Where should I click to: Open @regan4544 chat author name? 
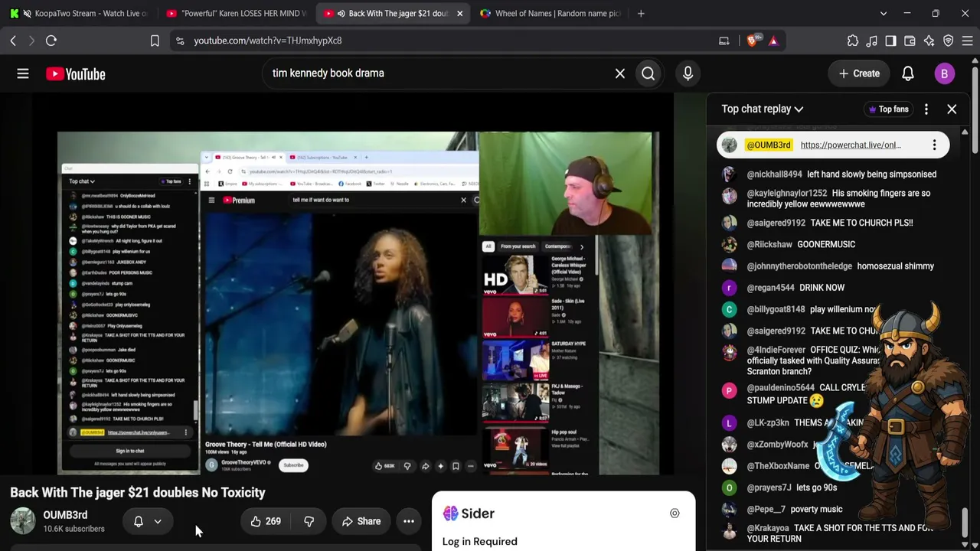(770, 288)
